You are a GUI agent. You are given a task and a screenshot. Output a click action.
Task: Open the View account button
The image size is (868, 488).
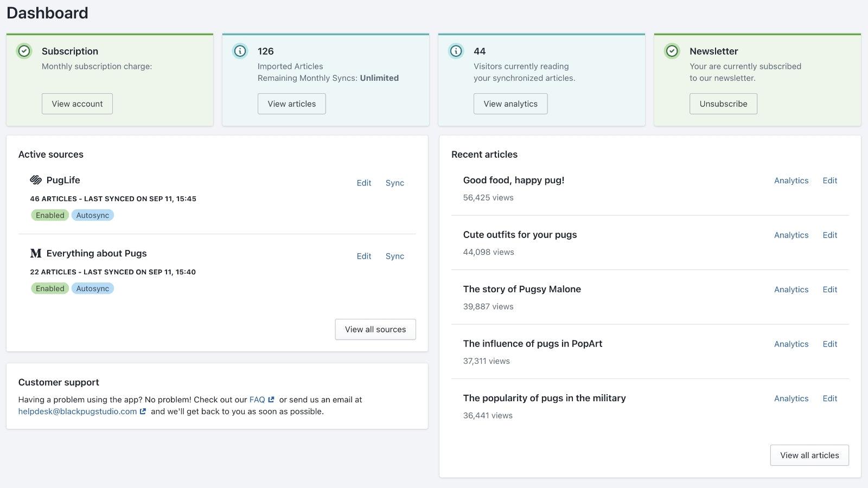point(77,104)
